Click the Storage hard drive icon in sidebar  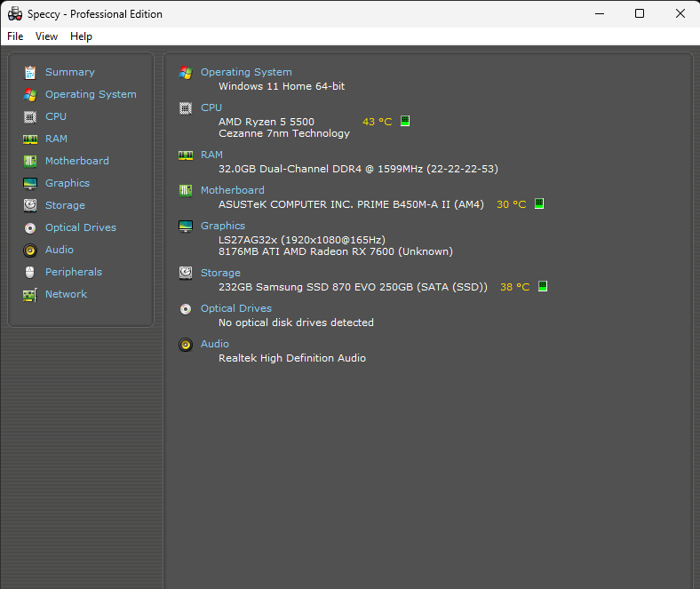tap(30, 205)
